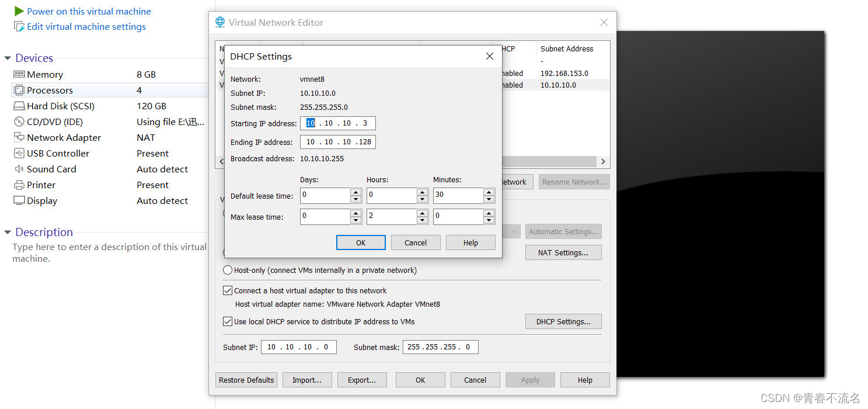
Task: Decrease Default lease time Minutes value
Action: coord(489,199)
